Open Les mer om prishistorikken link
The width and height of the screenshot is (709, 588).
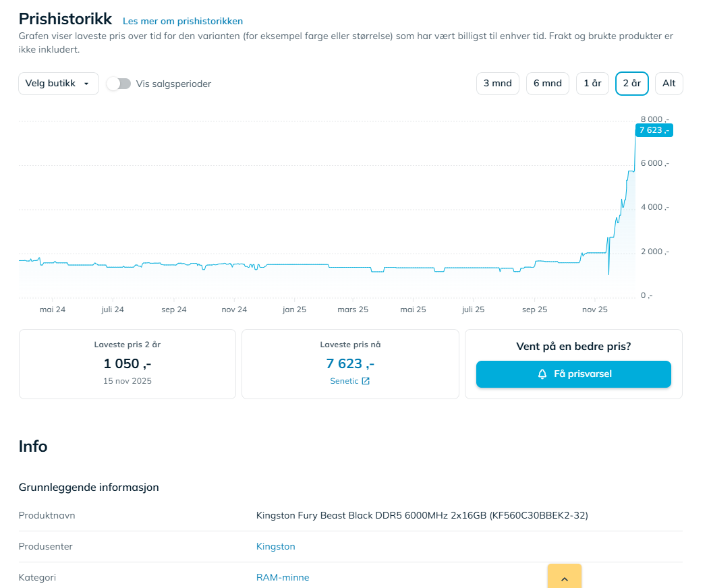tap(183, 22)
